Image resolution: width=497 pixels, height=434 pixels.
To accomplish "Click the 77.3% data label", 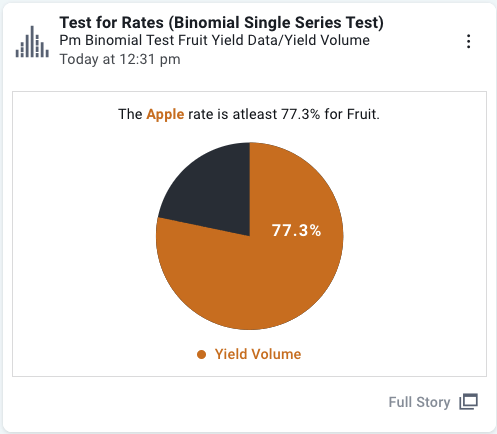I will point(296,230).
